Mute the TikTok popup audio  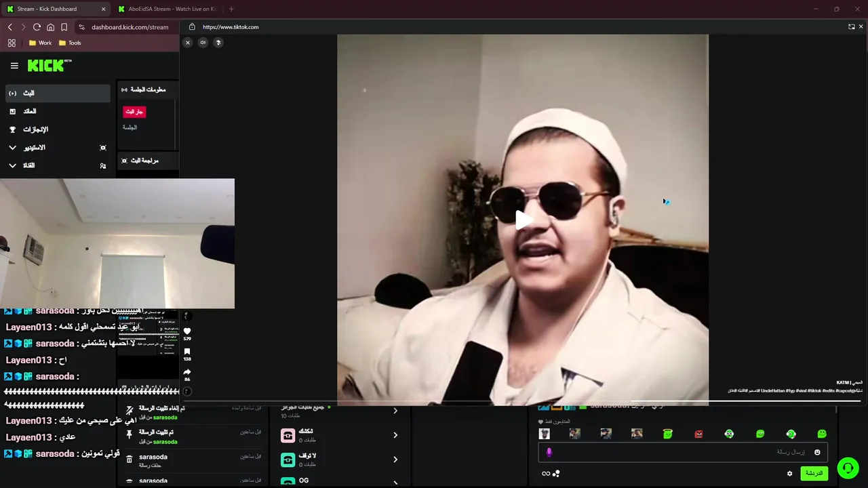(203, 43)
